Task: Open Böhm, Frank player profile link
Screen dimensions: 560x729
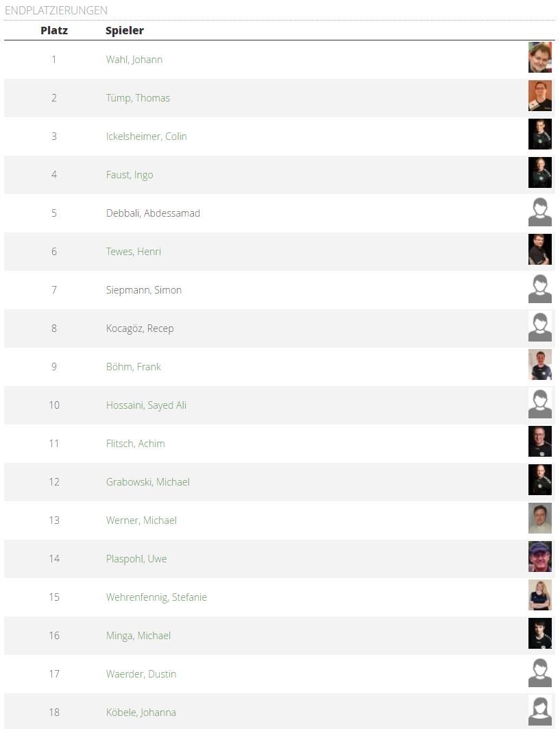Action: point(134,367)
